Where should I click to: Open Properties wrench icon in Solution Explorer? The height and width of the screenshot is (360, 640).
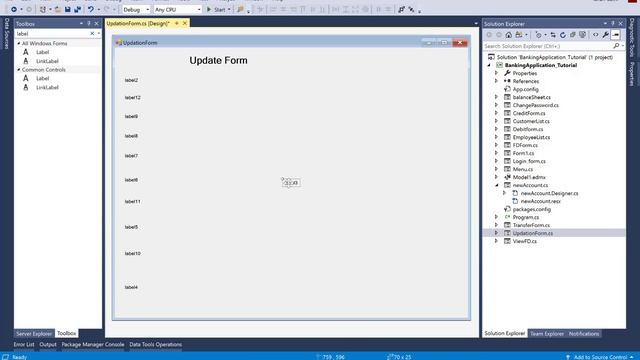606,35
